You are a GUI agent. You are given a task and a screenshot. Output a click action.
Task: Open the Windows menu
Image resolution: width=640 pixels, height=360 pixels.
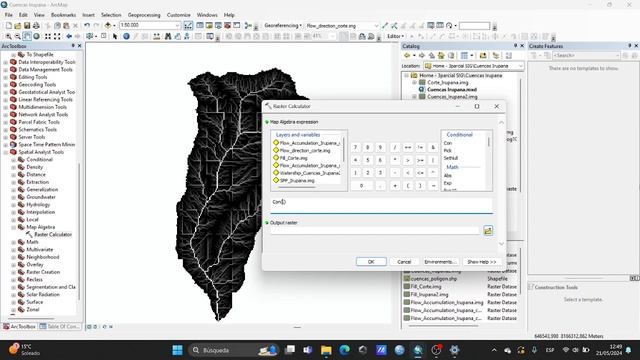click(x=207, y=15)
